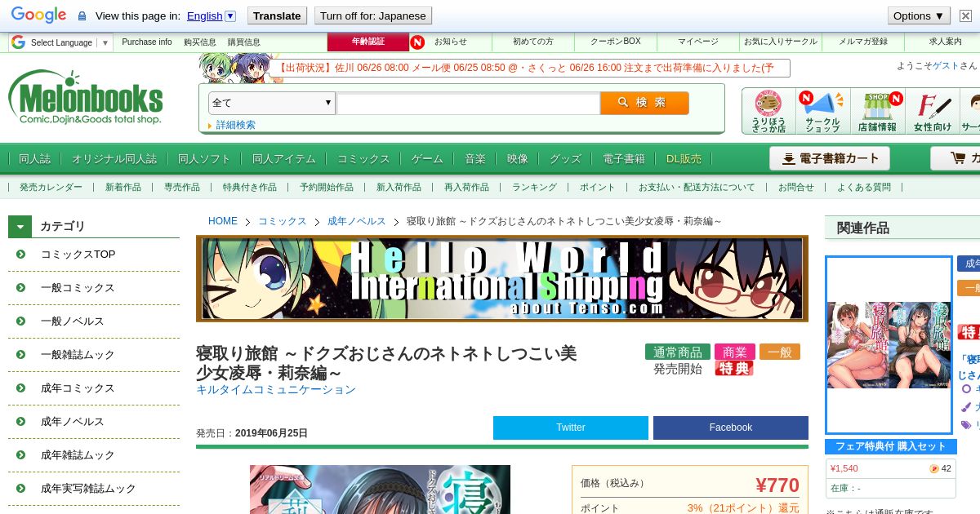The width and height of the screenshot is (980, 514).
Task: Open related product thumbnail in 関連作品
Action: [889, 344]
